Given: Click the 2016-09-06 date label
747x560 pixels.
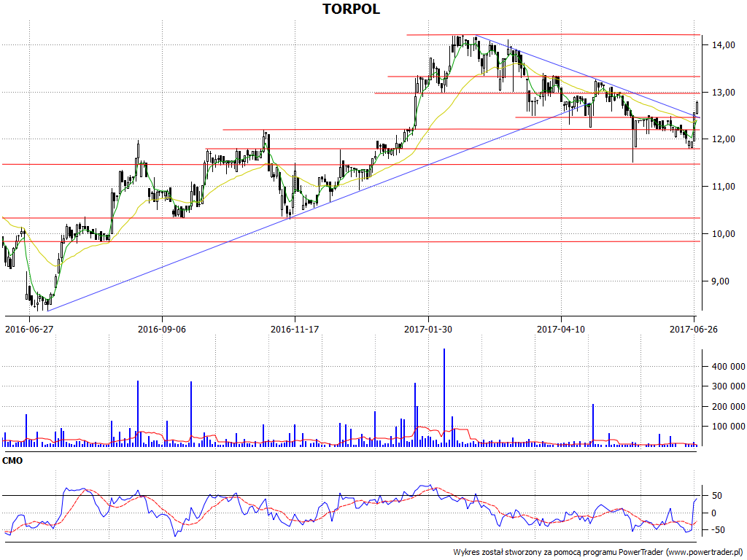Looking at the screenshot, I should (x=162, y=329).
